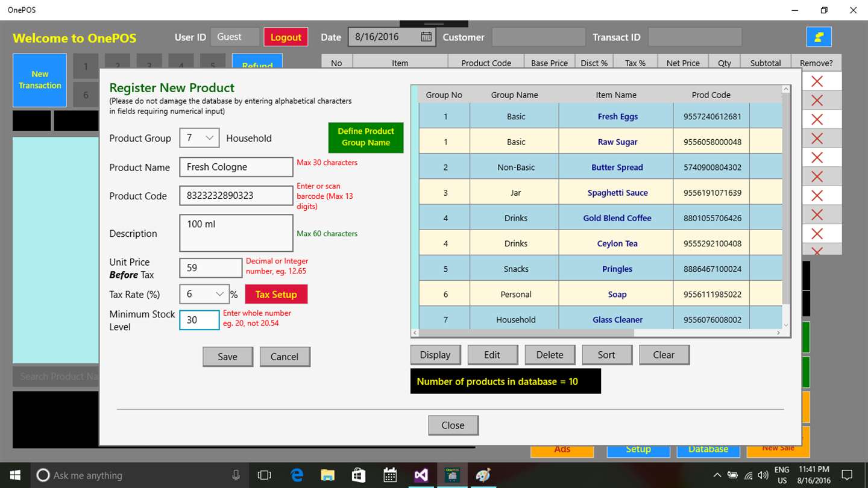The height and width of the screenshot is (488, 868).
Task: Select the Butter Spread item
Action: [617, 167]
